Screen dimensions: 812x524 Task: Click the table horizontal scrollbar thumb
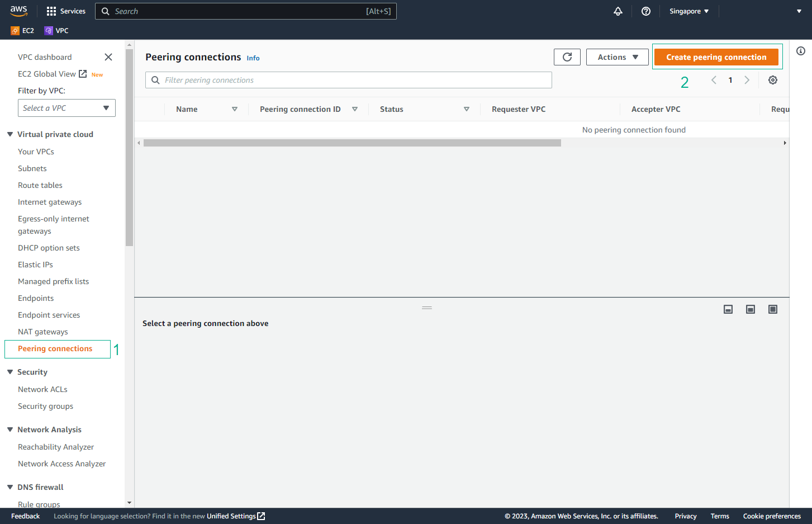pyautogui.click(x=352, y=143)
